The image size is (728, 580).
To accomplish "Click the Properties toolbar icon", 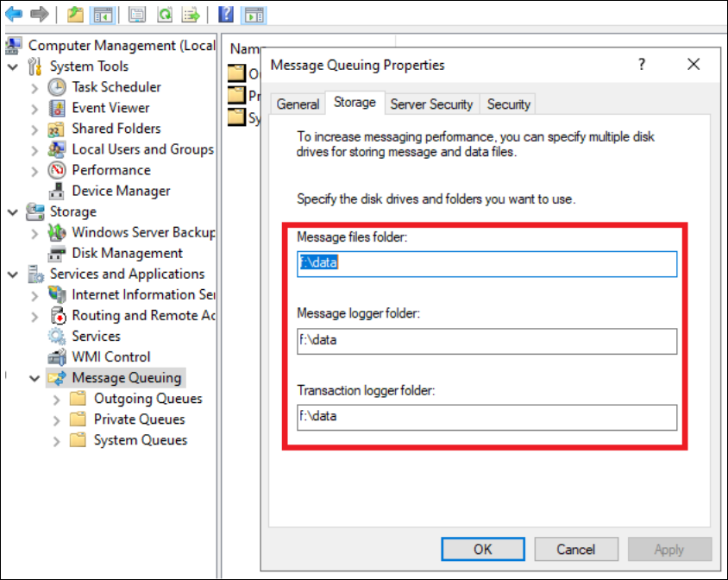I will [137, 14].
